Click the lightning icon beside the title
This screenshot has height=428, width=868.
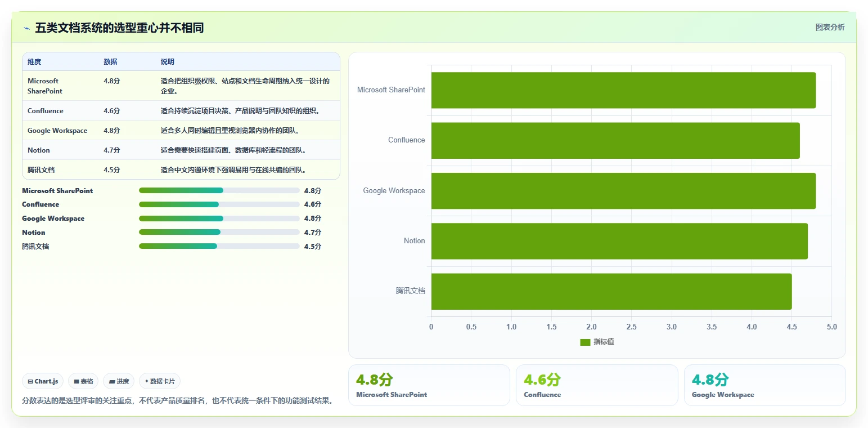coord(26,28)
